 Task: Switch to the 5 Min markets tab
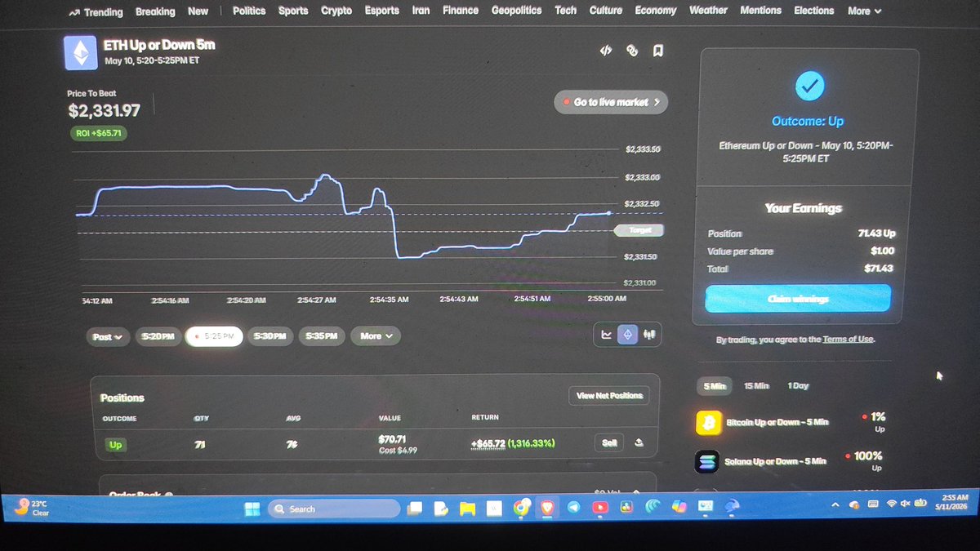[x=713, y=386]
